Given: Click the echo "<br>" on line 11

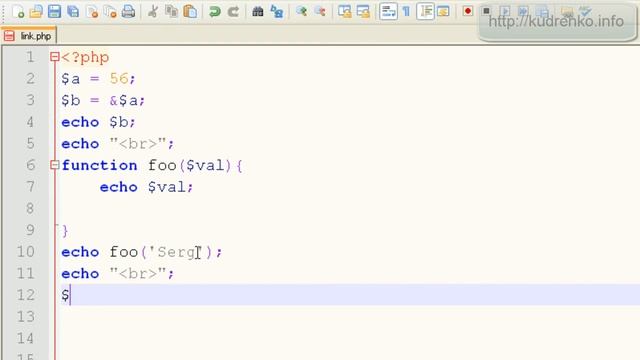Looking at the screenshot, I should pyautogui.click(x=118, y=273).
